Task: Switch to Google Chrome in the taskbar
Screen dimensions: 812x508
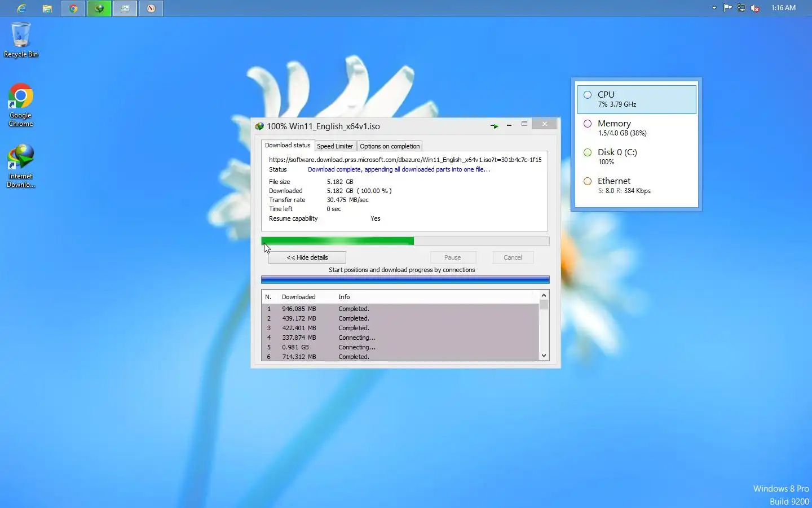Action: pyautogui.click(x=73, y=8)
